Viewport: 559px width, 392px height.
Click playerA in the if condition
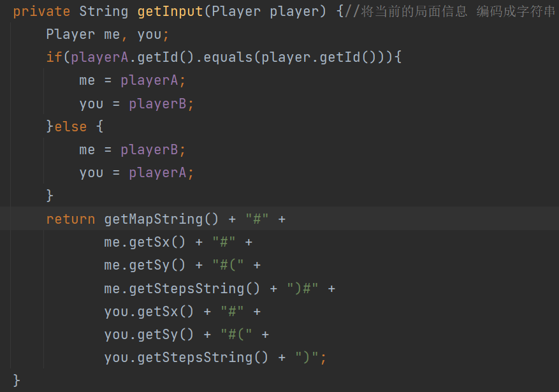[99, 57]
